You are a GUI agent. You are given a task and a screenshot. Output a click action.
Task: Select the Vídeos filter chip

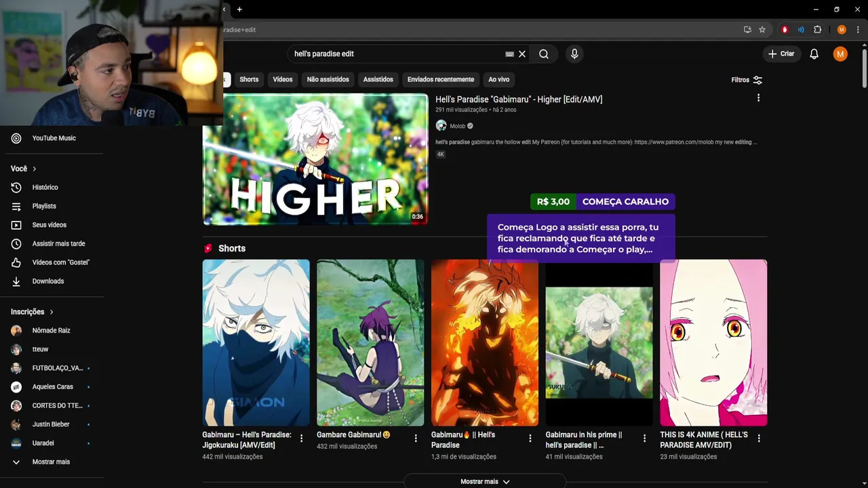[283, 80]
